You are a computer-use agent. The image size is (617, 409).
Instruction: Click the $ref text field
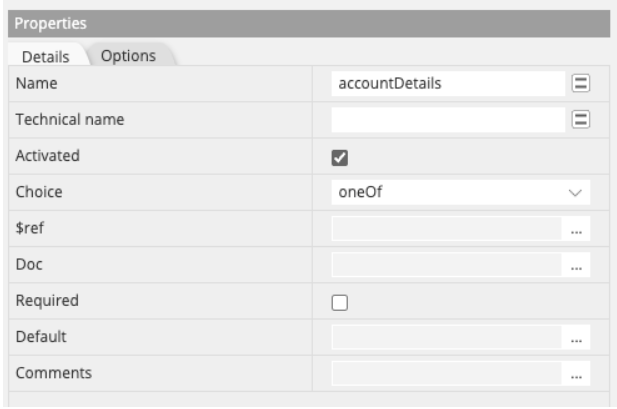pyautogui.click(x=445, y=229)
